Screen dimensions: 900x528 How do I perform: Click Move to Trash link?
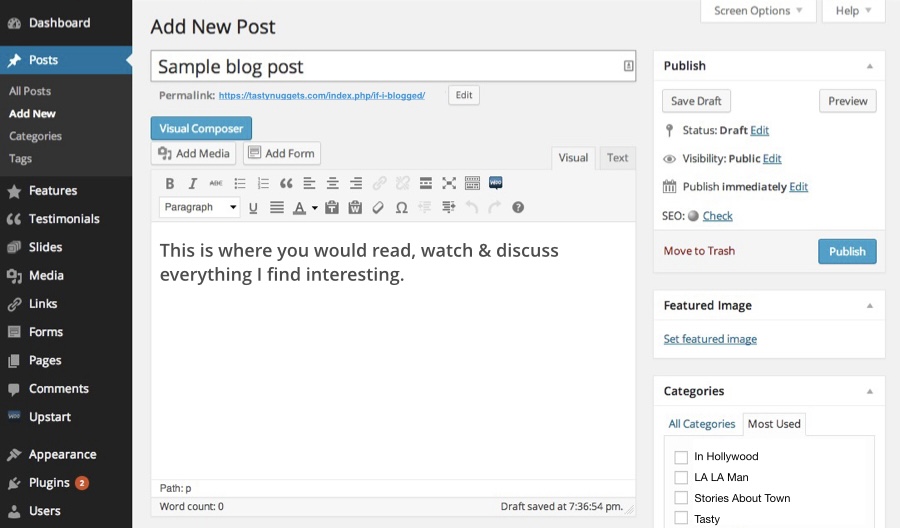pyautogui.click(x=699, y=251)
